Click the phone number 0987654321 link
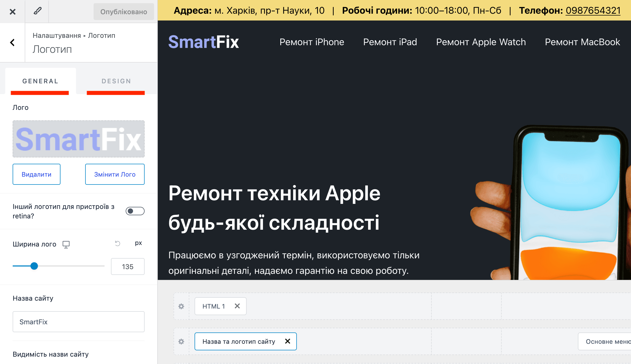 pos(593,11)
